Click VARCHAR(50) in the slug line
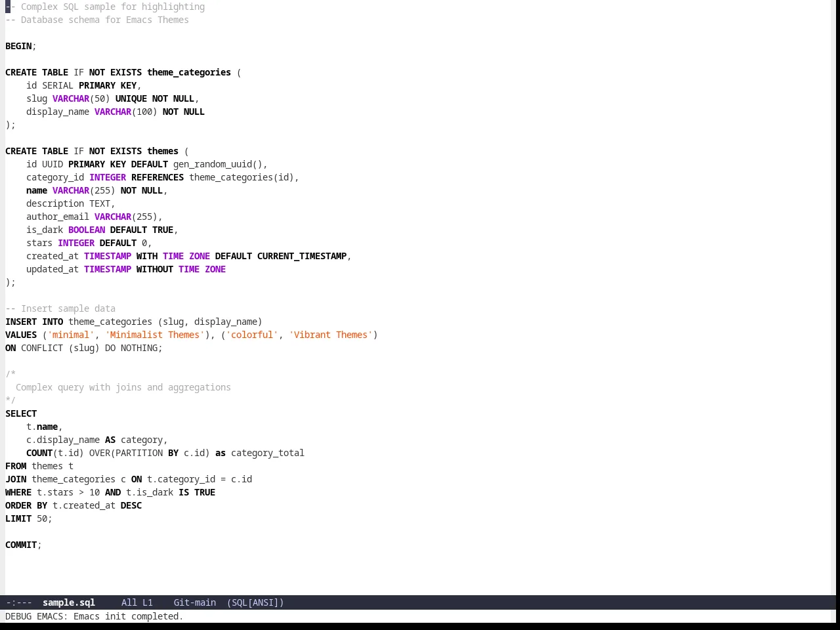Viewport: 840px width, 630px height. pyautogui.click(x=81, y=98)
